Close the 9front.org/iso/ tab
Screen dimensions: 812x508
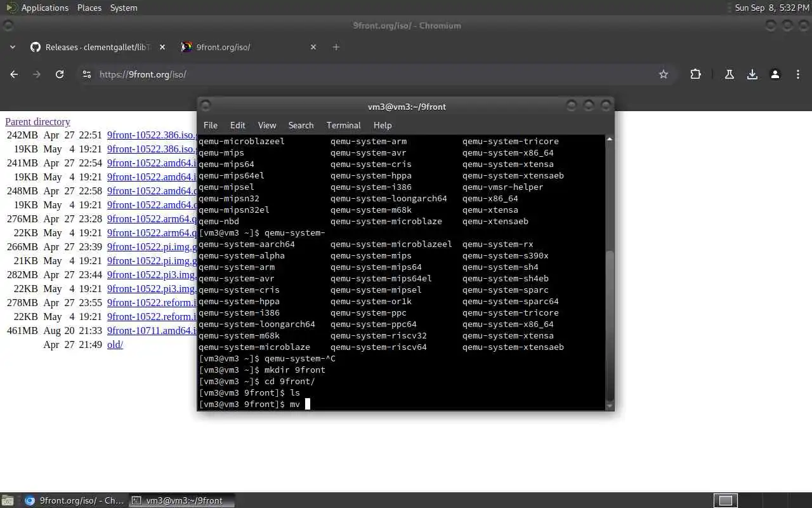click(x=313, y=47)
